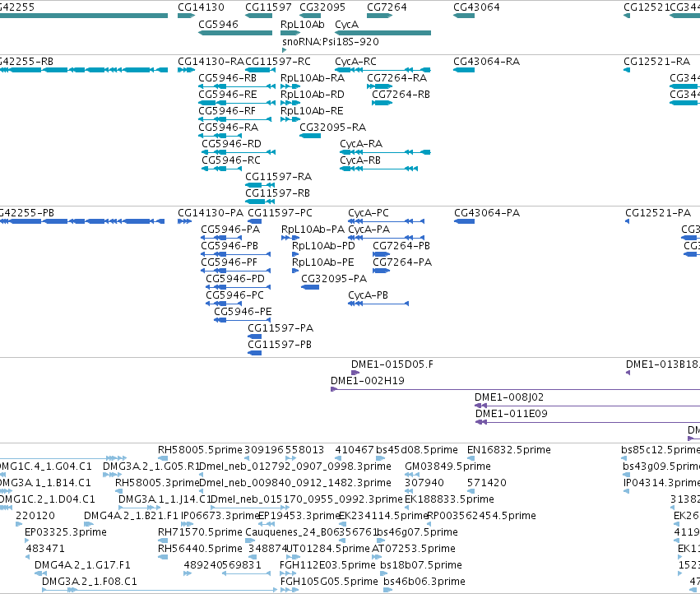Click protein CG43064-PA

point(487,213)
